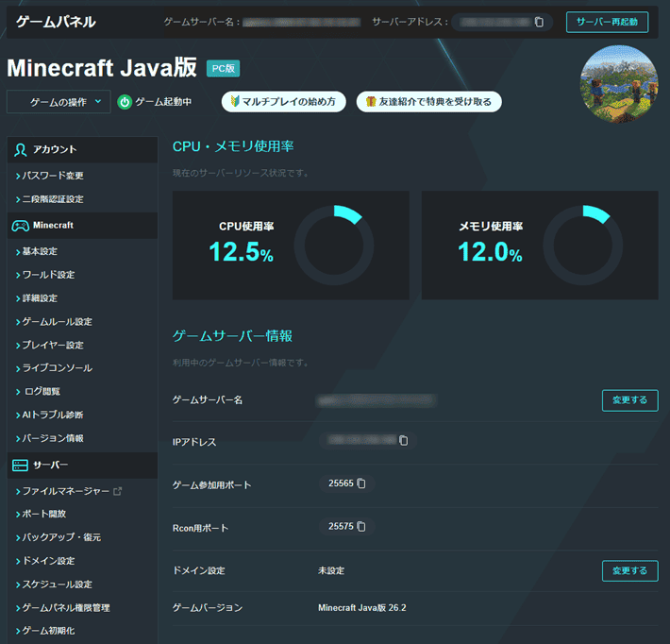Click the 12.0% memory value

(490, 251)
